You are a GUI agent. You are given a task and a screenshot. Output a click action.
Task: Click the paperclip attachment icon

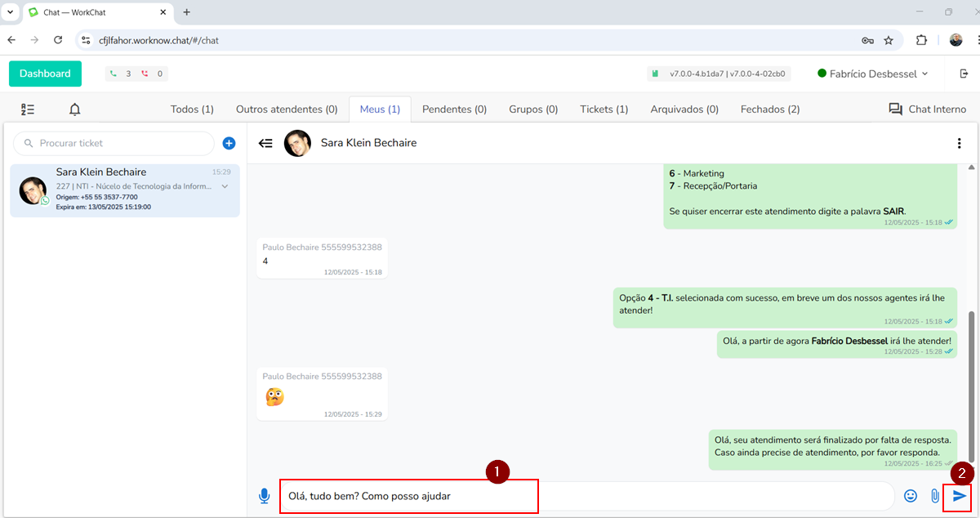click(x=935, y=496)
